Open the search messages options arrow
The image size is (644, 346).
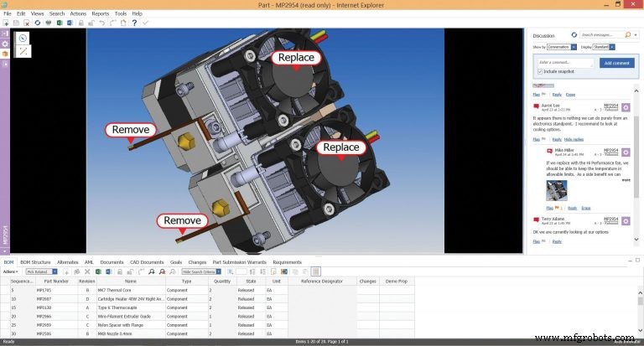point(636,35)
